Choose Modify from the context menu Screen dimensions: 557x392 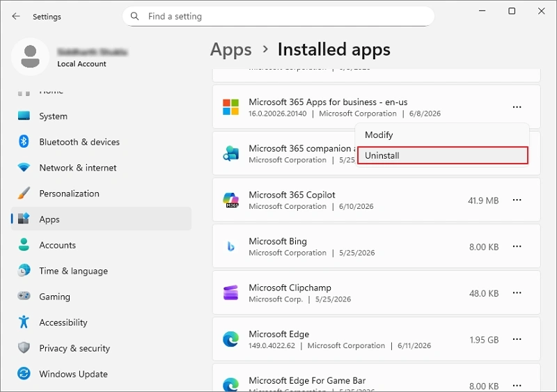442,135
